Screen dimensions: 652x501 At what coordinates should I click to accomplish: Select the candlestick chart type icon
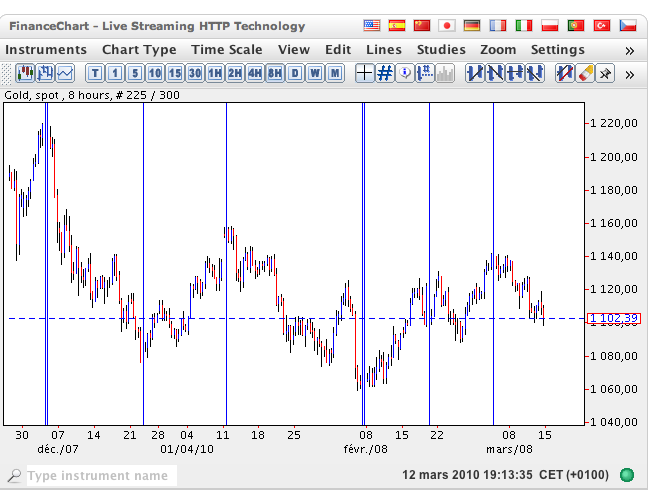pos(27,72)
